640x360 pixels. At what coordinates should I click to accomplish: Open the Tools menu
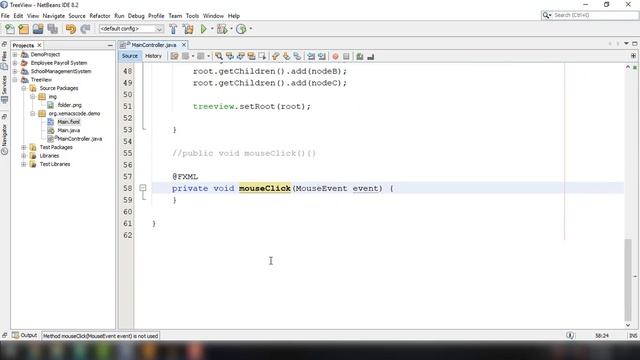(192, 16)
